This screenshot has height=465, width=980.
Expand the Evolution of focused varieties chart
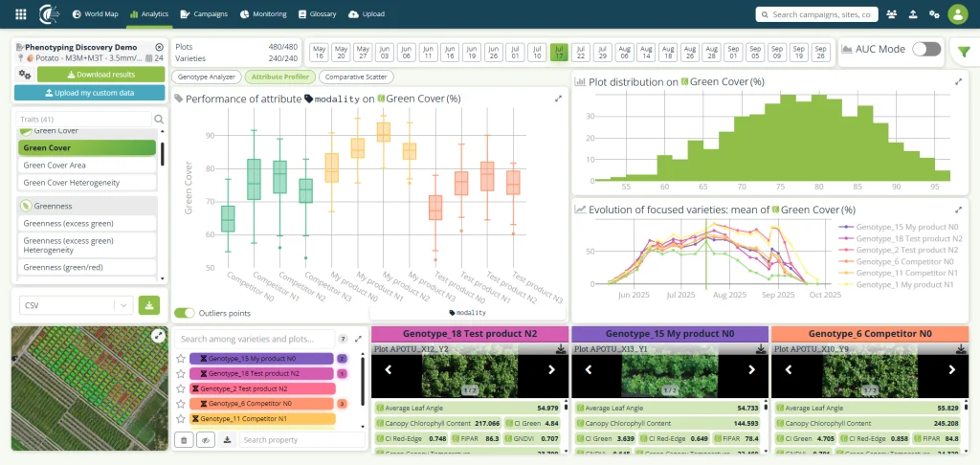pos(958,210)
